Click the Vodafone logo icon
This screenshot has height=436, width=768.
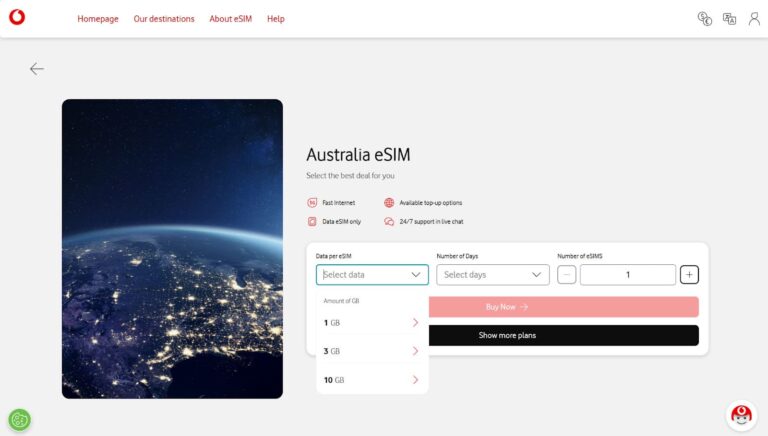[x=17, y=18]
